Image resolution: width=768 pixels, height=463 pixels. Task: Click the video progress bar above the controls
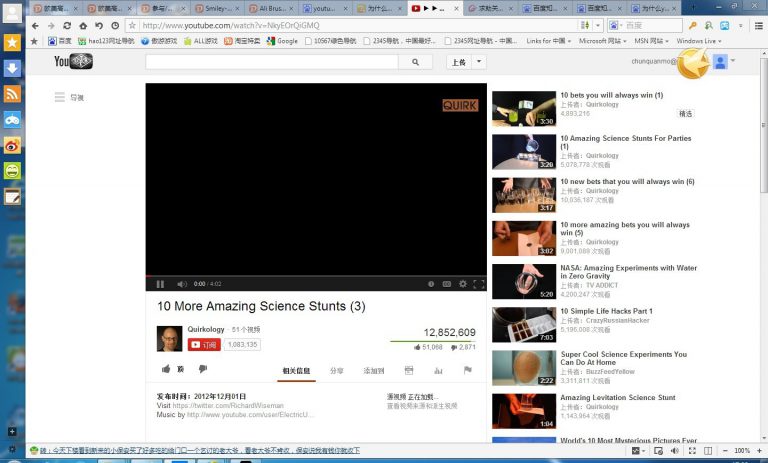click(x=316, y=276)
